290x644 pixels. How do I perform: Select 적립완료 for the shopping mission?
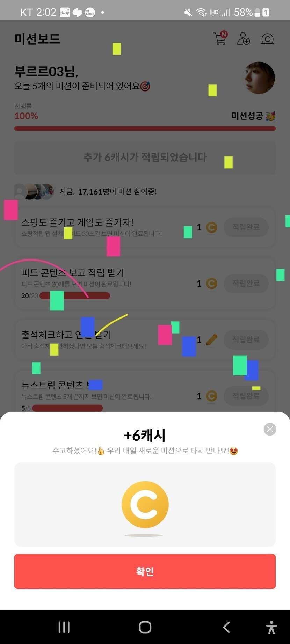click(x=246, y=227)
